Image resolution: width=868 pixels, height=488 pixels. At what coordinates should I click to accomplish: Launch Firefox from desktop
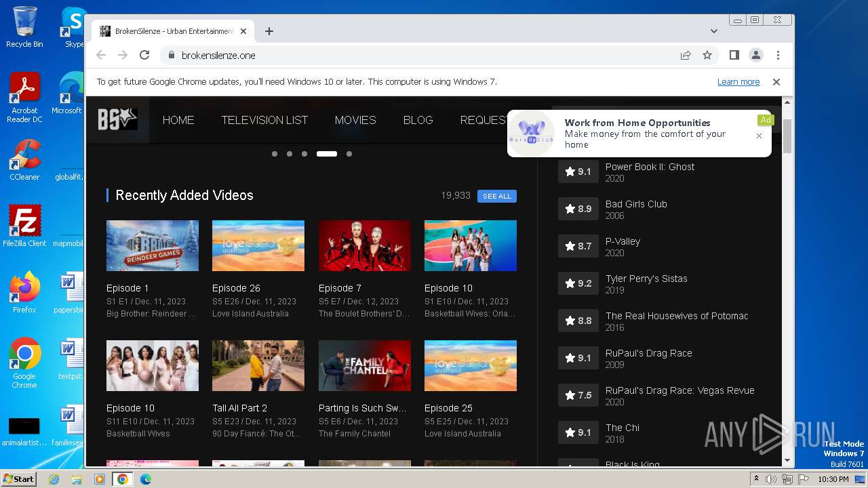click(24, 293)
